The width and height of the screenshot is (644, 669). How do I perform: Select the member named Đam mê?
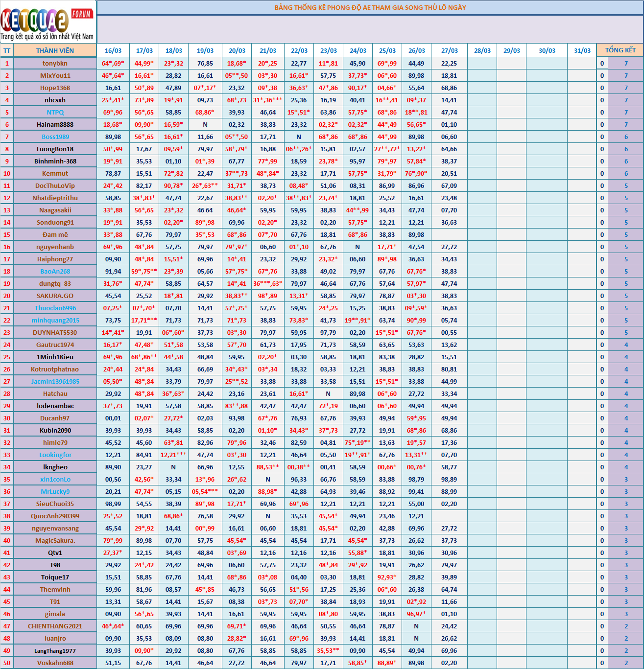coord(55,234)
